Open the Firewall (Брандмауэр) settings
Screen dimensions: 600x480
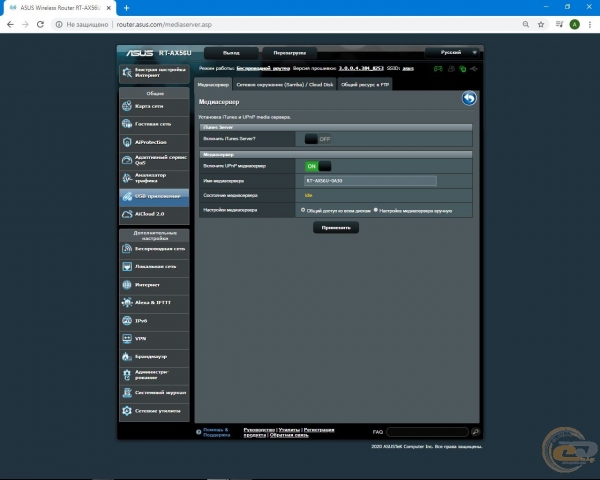(x=154, y=357)
